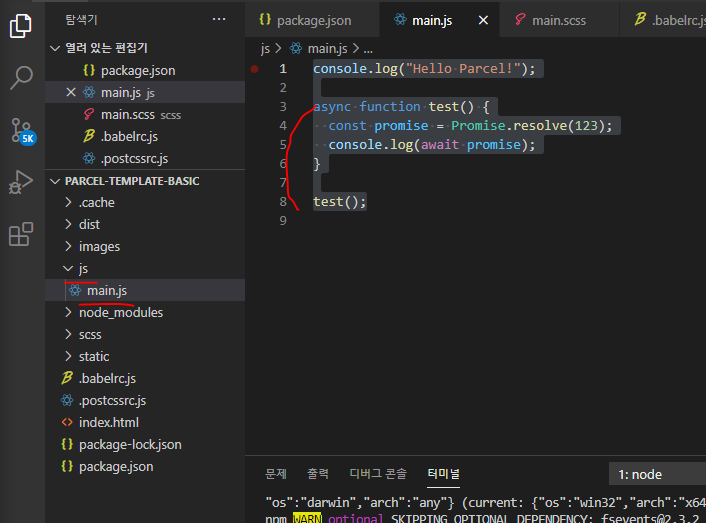Image resolution: width=706 pixels, height=523 pixels.
Task: Click Promise.resolve(123) on line 4
Action: tap(528, 126)
